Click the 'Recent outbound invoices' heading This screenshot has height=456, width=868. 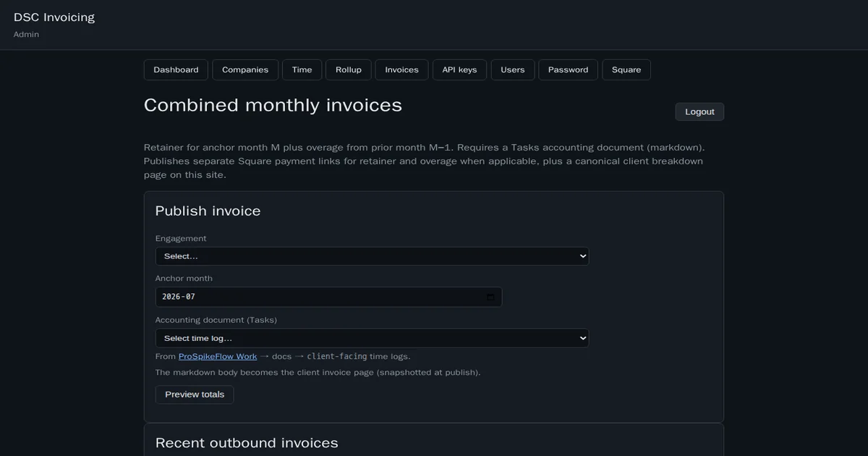point(247,443)
